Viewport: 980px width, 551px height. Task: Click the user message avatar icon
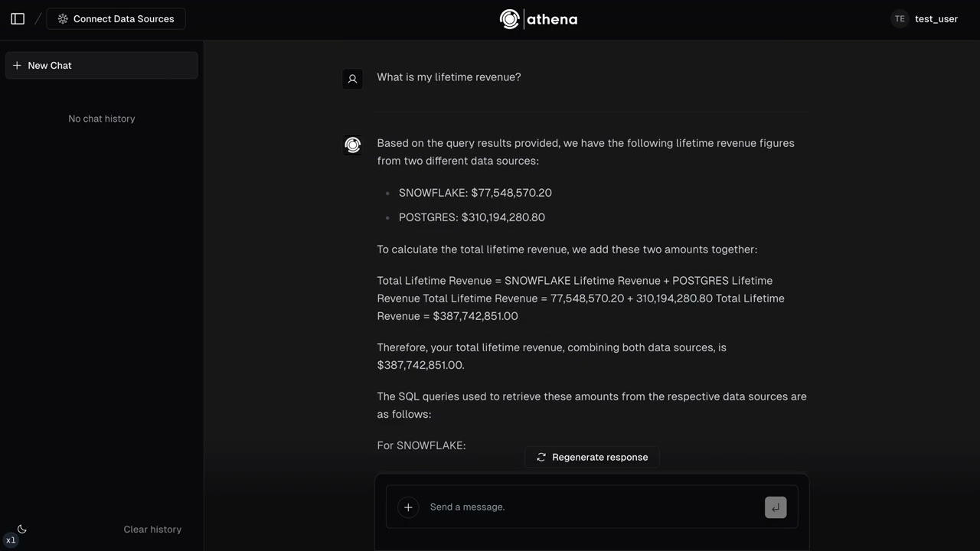pos(352,79)
